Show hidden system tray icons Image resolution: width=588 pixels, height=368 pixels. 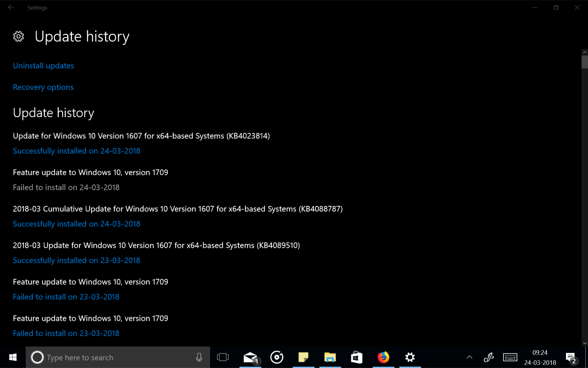click(469, 357)
